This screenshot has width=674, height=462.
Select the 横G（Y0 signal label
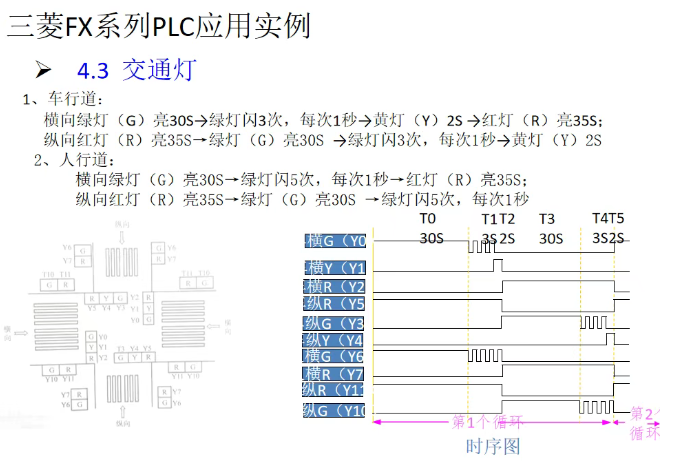pyautogui.click(x=335, y=241)
